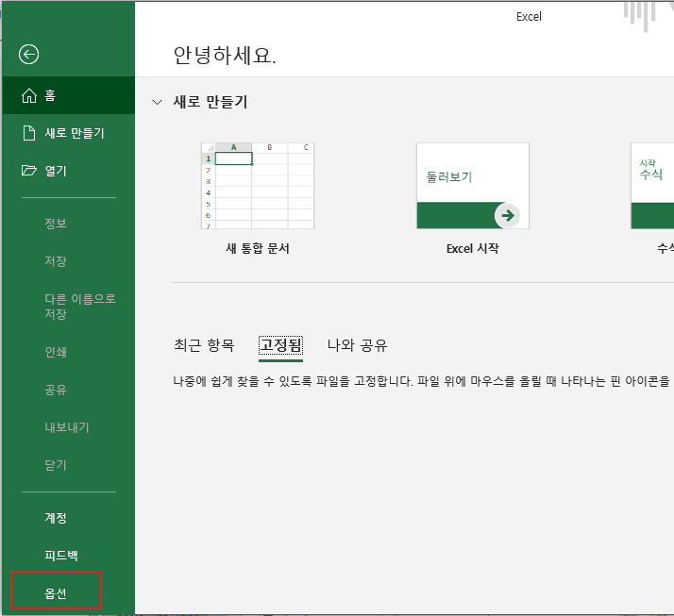The image size is (674, 616).
Task: Click the new document icon beside 새로 만들기
Action: click(x=29, y=133)
